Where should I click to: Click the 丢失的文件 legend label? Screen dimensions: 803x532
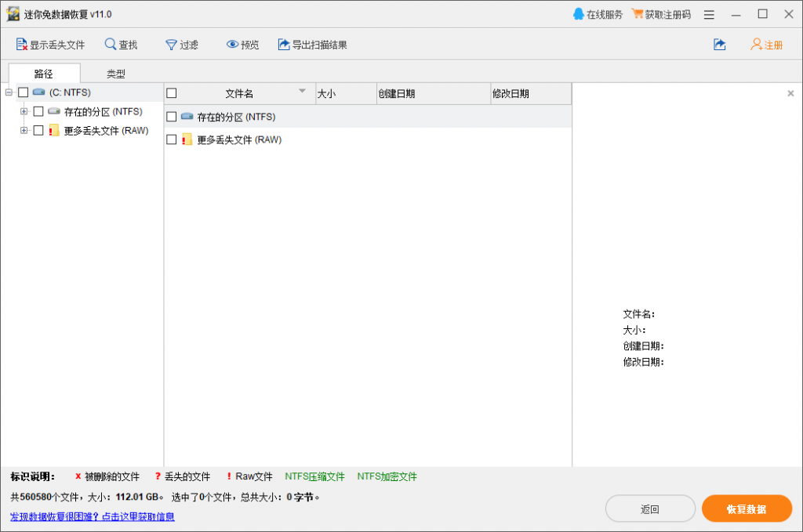coord(187,476)
